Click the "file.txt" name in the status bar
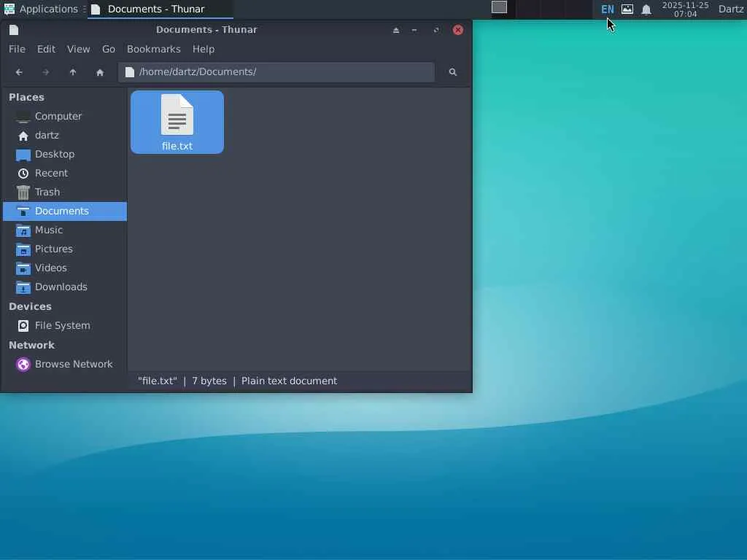Screen dimensions: 747x560 click(158, 381)
